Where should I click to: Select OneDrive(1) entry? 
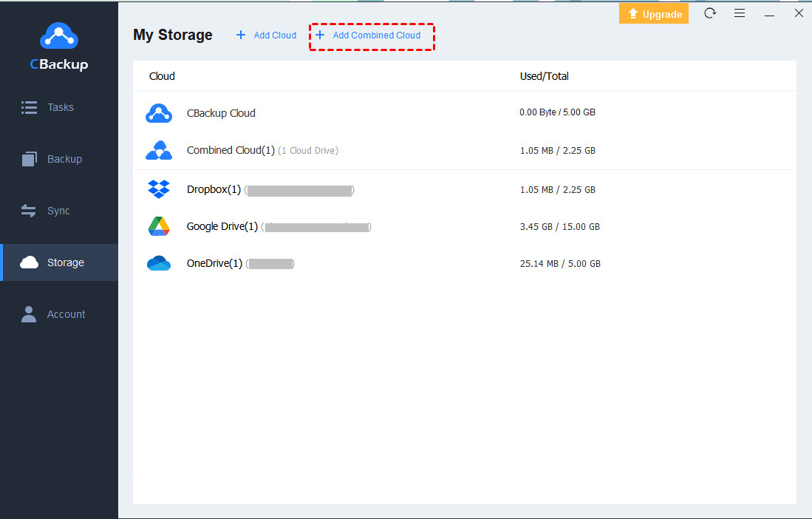214,263
